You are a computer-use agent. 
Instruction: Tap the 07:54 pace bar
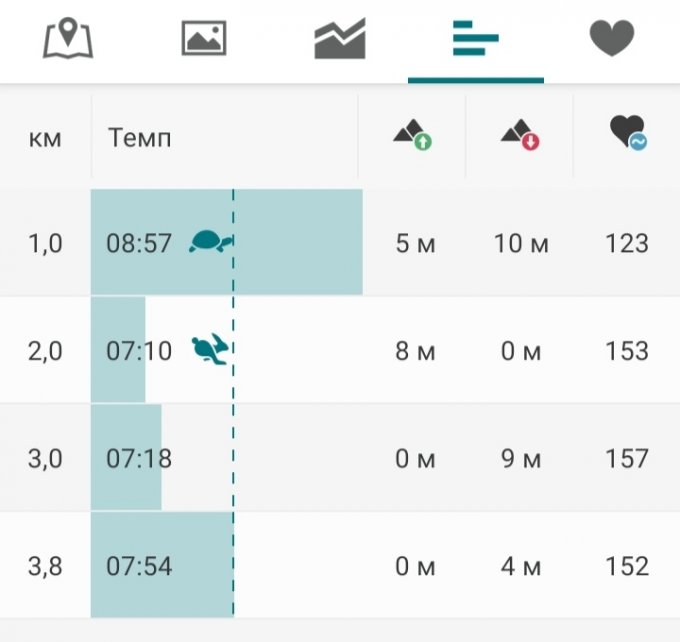(160, 566)
